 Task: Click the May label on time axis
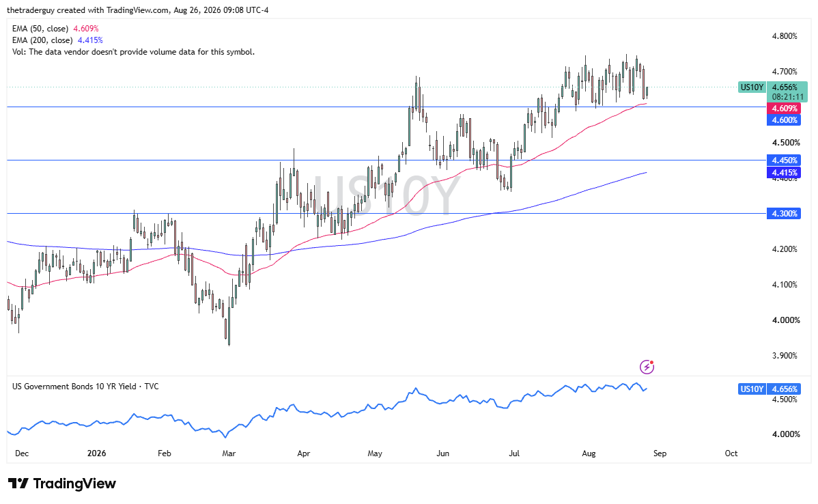click(375, 453)
